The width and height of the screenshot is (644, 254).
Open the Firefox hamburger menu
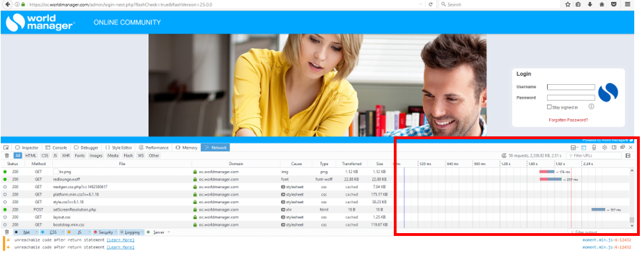(627, 4)
